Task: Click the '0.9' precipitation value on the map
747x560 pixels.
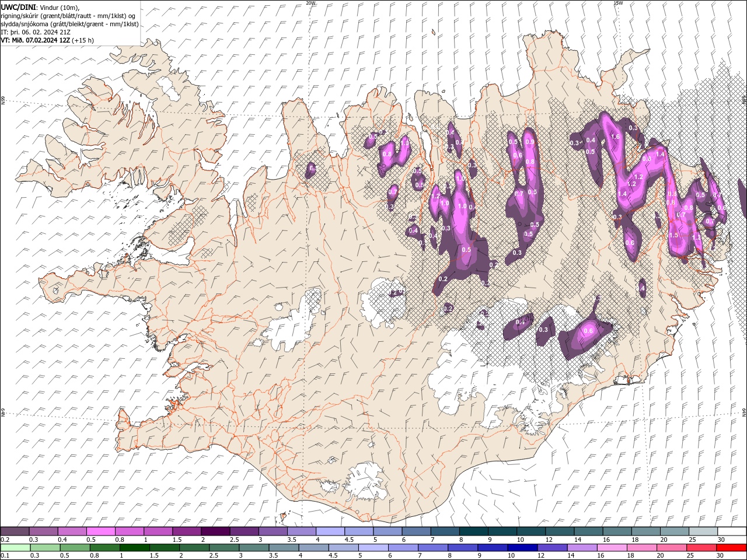Action: pyautogui.click(x=530, y=142)
